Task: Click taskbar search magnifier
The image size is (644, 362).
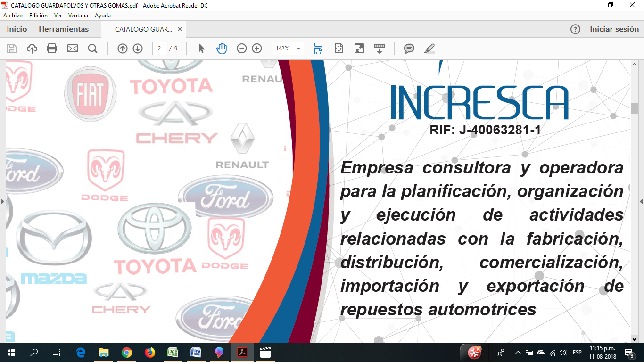Action: point(34,353)
